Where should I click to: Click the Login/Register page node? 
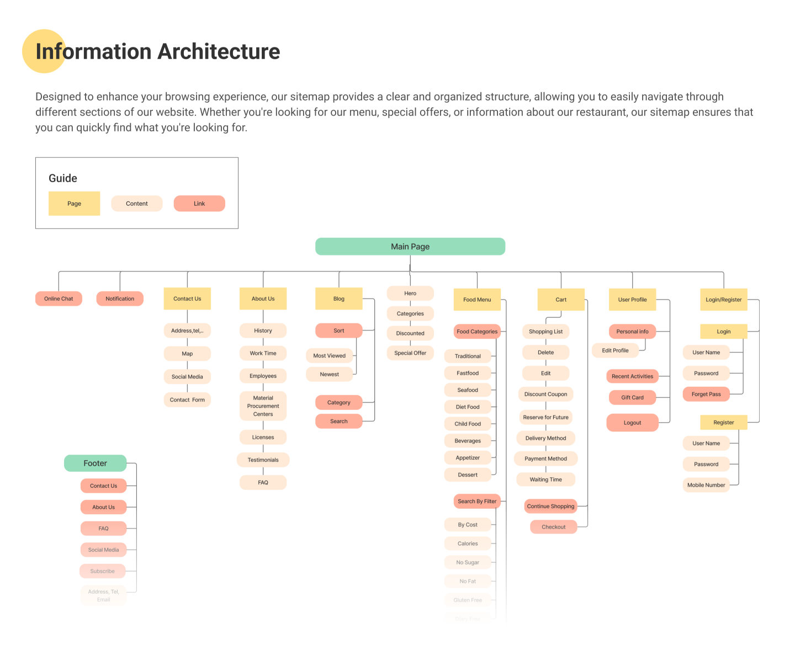(x=723, y=300)
